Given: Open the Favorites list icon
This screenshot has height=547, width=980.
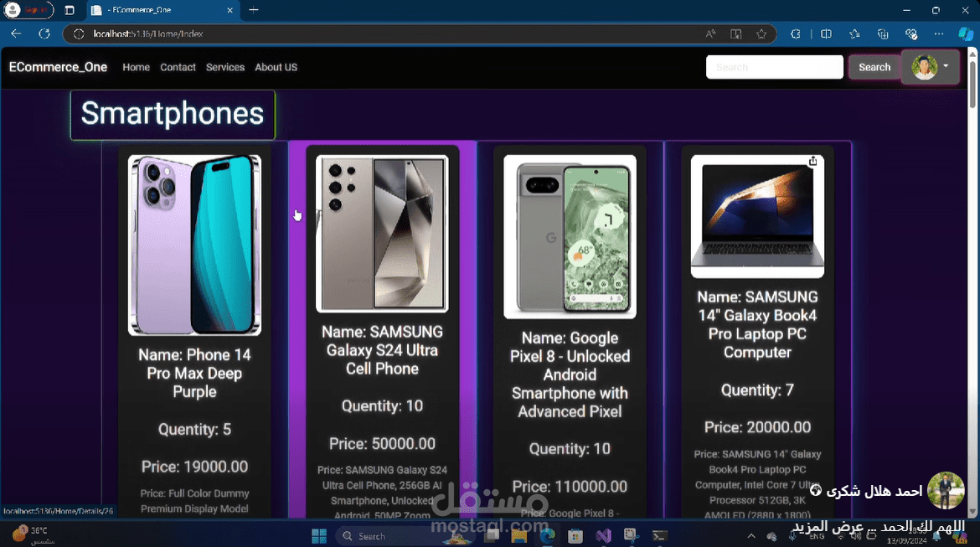Looking at the screenshot, I should coord(854,34).
